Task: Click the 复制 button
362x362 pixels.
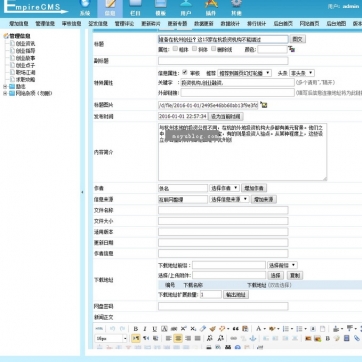Action: [295, 275]
